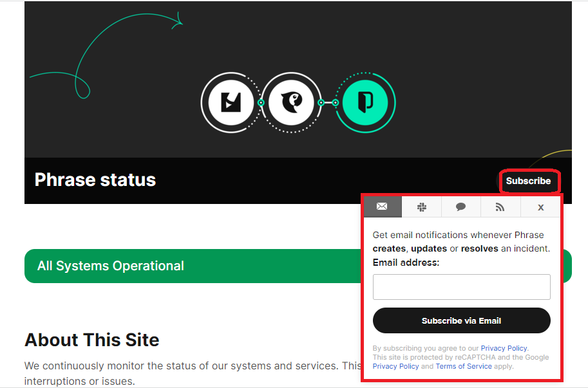Open the RSS feed icon tab
Image resolution: width=588 pixels, height=388 pixels.
[500, 207]
